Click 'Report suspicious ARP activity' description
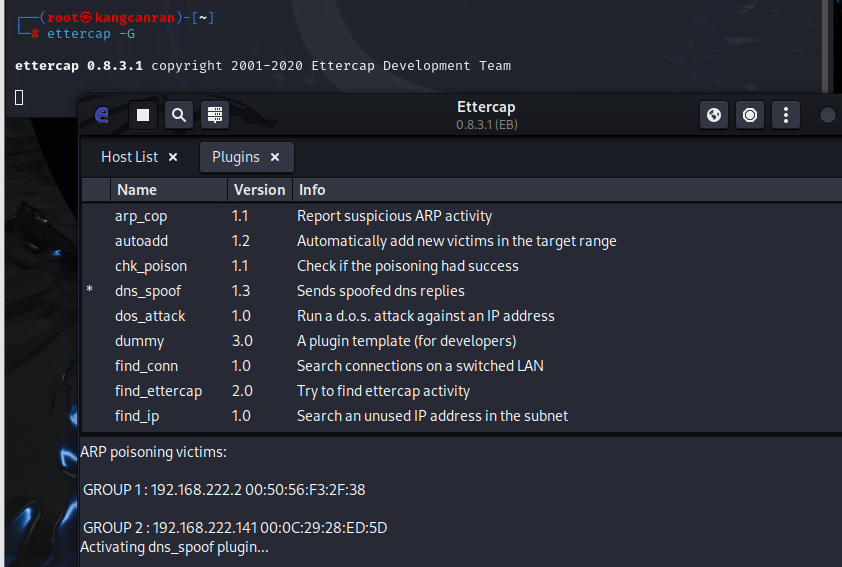This screenshot has width=842, height=567. (x=394, y=216)
